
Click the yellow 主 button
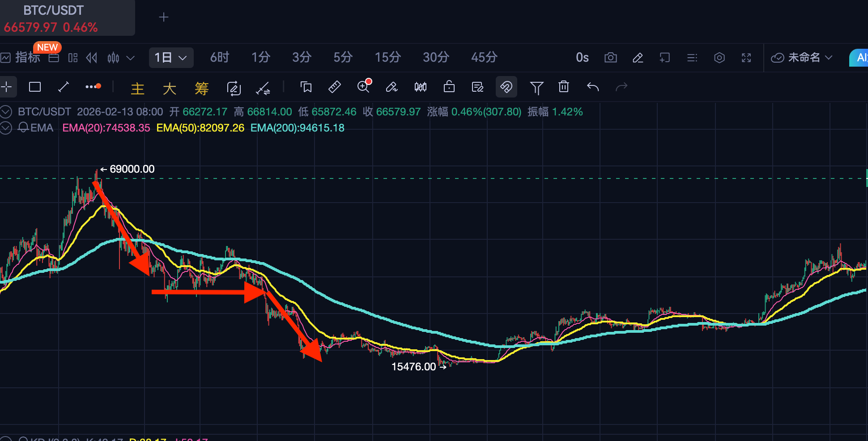click(137, 89)
